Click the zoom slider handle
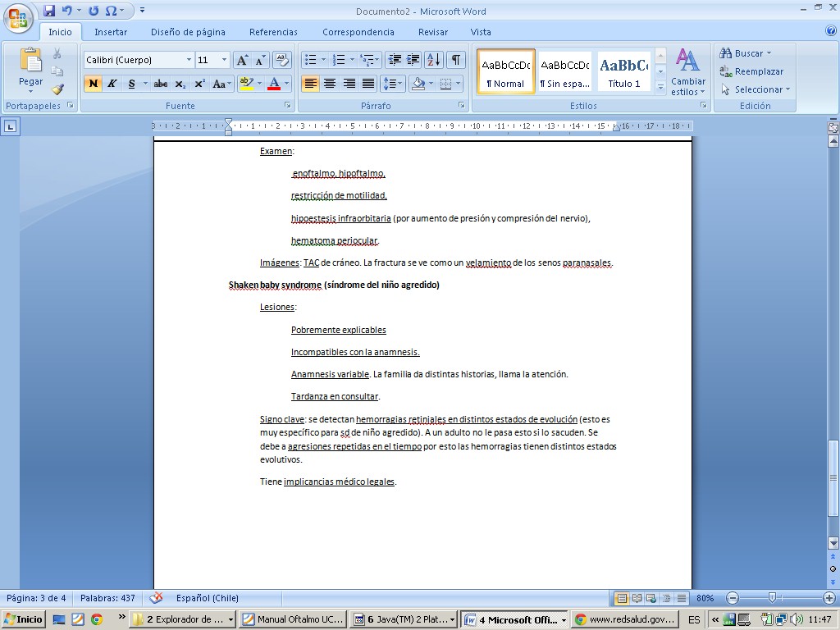The height and width of the screenshot is (630, 840). click(772, 598)
